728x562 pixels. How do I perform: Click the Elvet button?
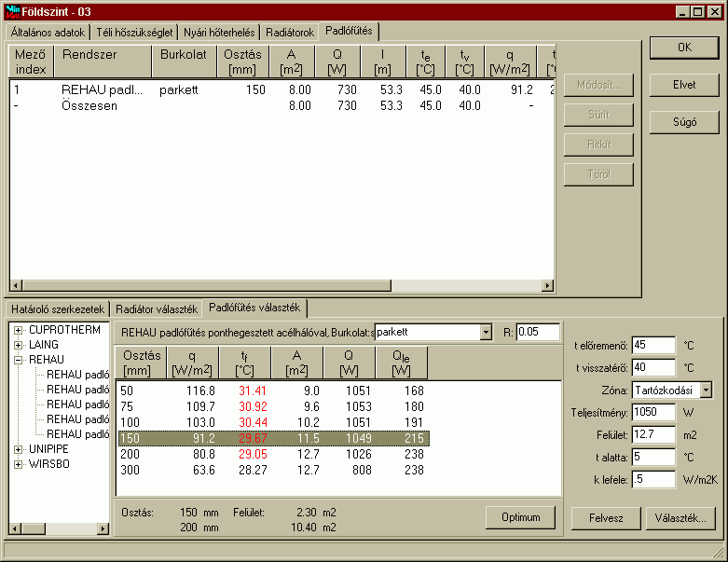(684, 85)
